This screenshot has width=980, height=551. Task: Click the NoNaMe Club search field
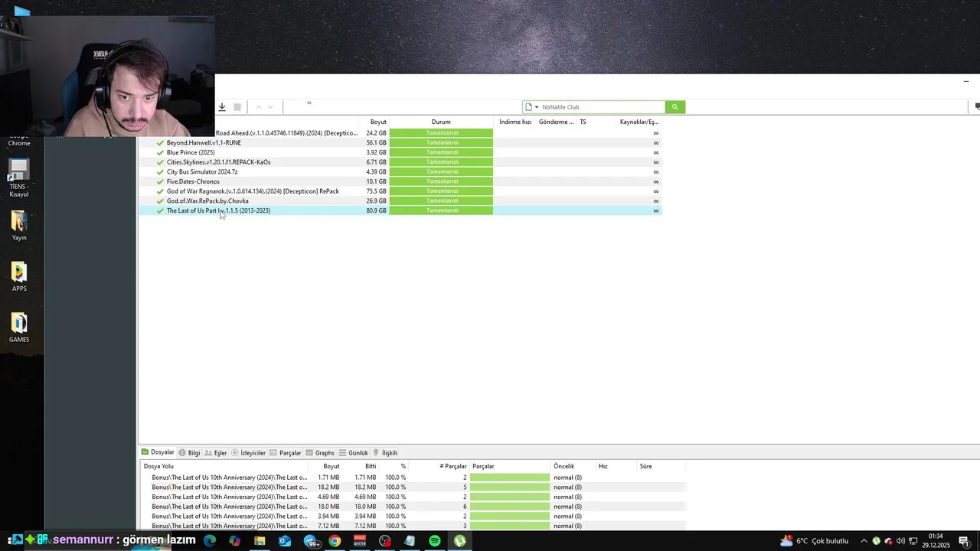click(x=602, y=107)
